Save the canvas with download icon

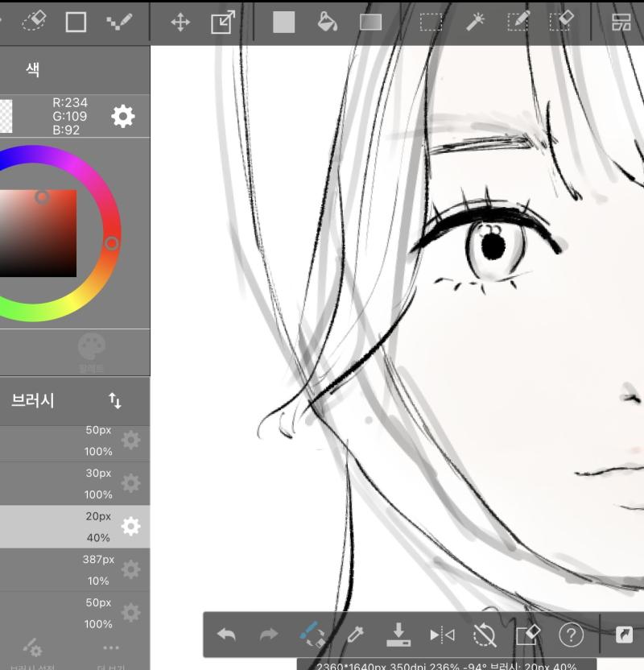pos(398,635)
